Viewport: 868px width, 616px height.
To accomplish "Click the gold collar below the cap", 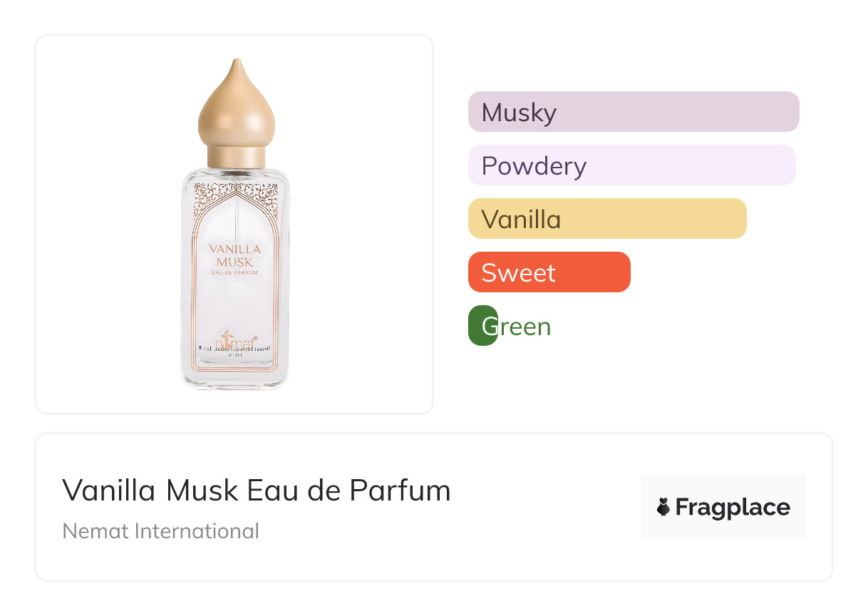I will [236, 158].
